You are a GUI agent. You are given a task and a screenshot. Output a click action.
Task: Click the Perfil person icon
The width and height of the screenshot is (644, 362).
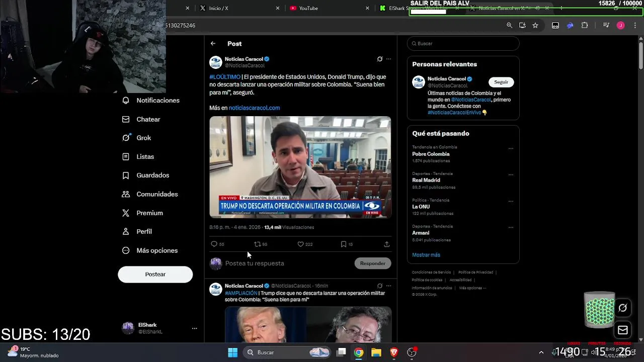coord(126,232)
